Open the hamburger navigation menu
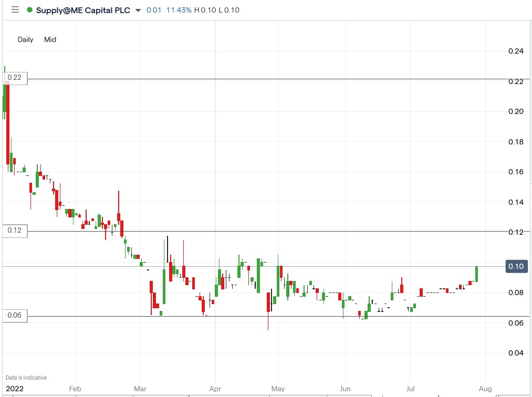The width and height of the screenshot is (532, 397). (15, 9)
